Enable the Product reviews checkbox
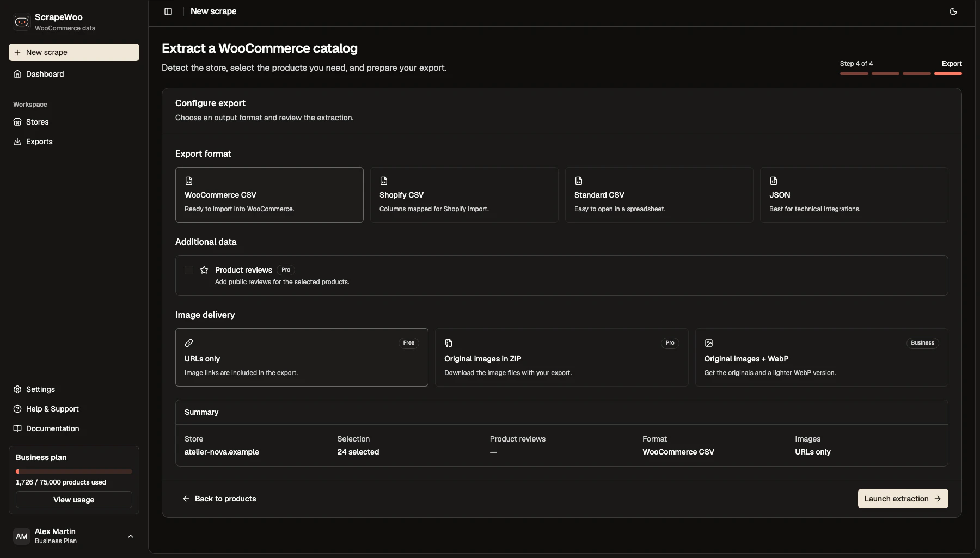Image resolution: width=980 pixels, height=558 pixels. 189,270
